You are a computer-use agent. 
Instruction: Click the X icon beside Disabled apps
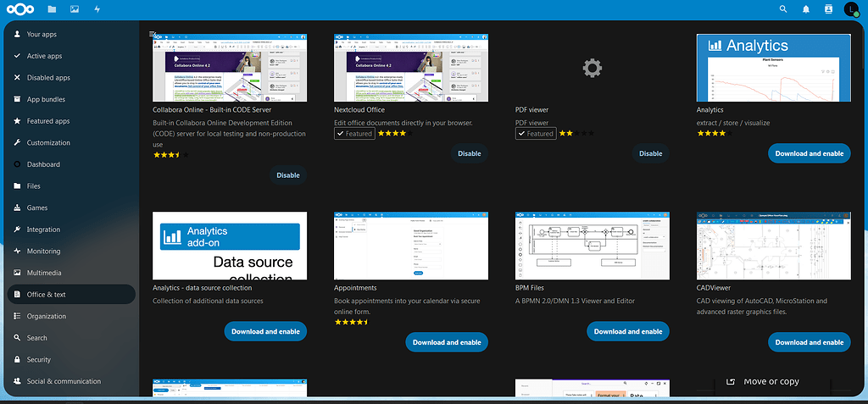pos(17,77)
